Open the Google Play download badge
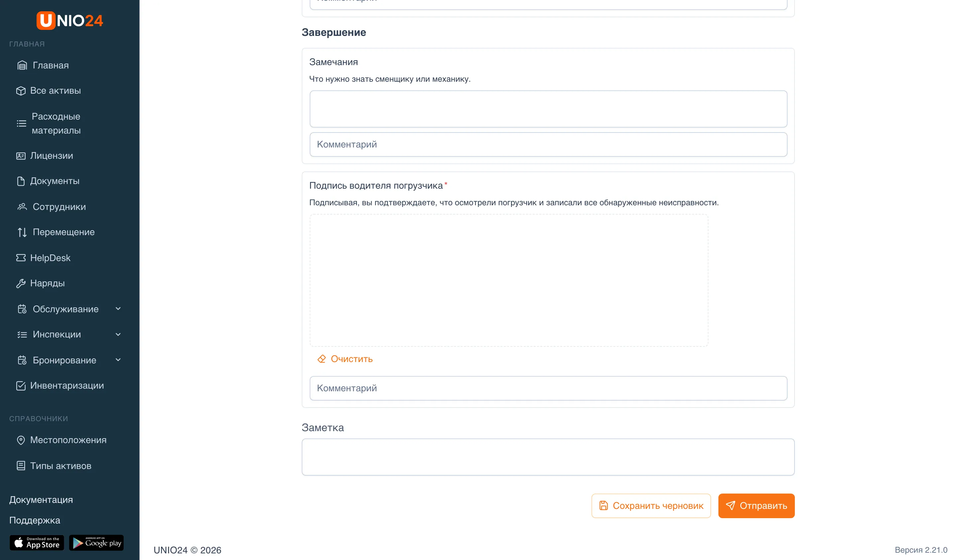The image size is (957, 560). coord(96,543)
